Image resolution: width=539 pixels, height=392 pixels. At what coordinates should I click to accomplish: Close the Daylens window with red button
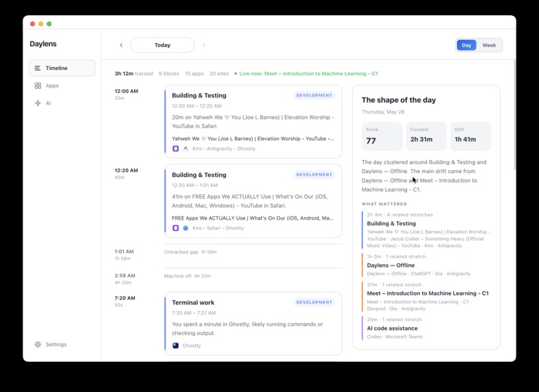[33, 24]
